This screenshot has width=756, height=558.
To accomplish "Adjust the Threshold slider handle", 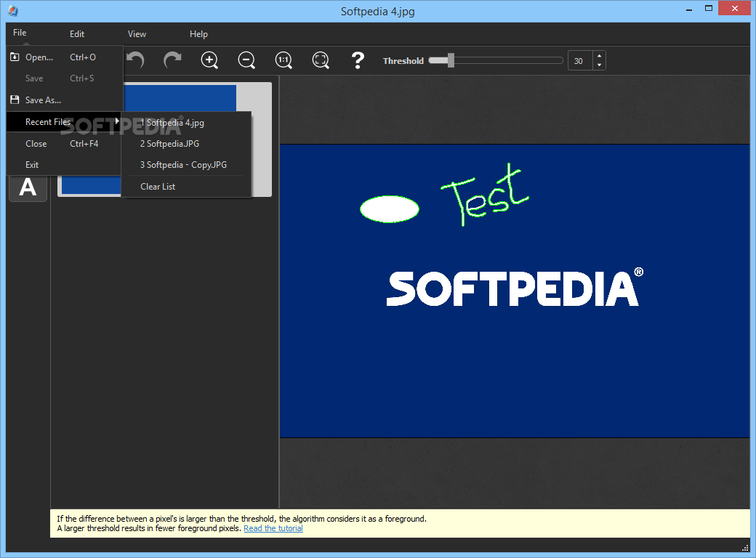I will [x=451, y=60].
